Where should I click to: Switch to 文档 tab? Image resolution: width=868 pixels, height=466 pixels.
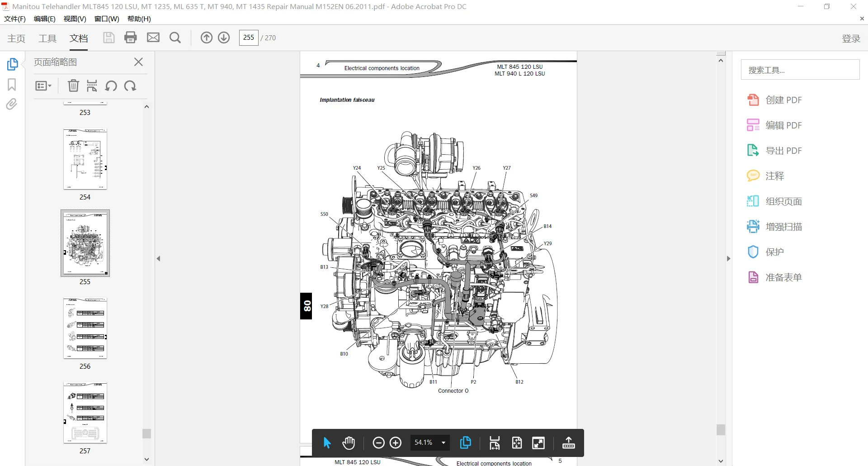[79, 38]
